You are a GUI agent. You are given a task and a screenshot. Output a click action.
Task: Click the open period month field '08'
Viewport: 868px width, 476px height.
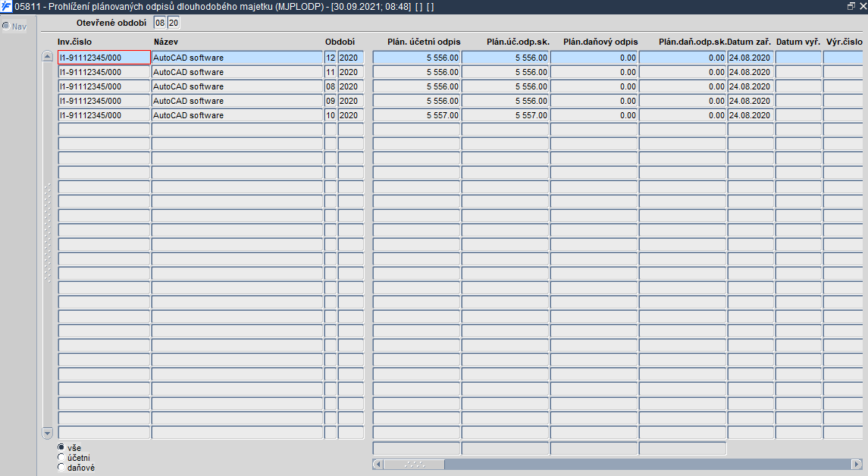pyautogui.click(x=160, y=23)
